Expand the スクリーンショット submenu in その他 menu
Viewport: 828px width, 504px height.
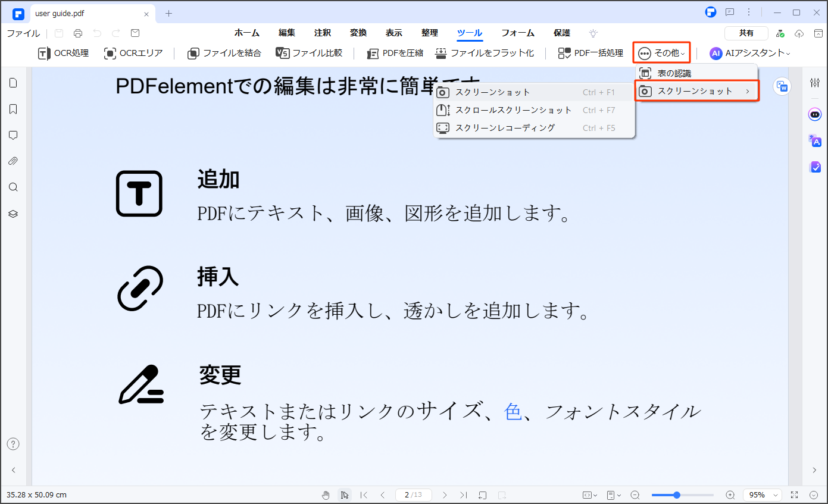point(696,91)
